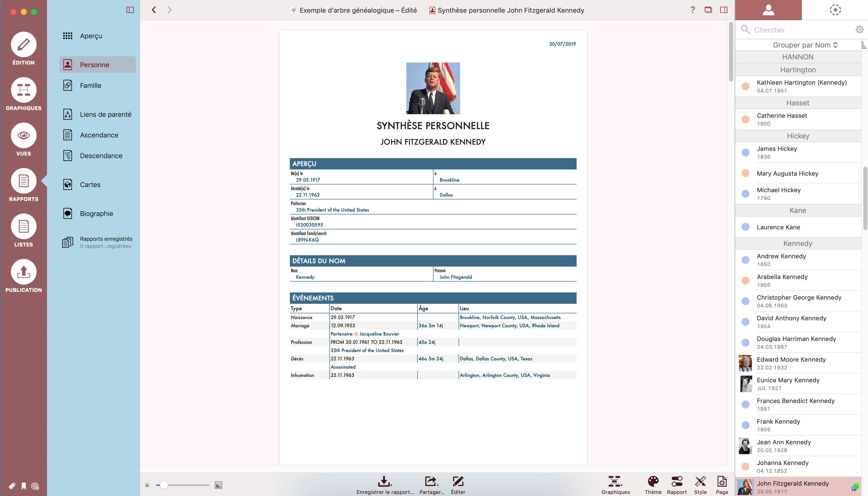Image resolution: width=868 pixels, height=496 pixels.
Task: Open search settings gear icon
Action: point(859,30)
